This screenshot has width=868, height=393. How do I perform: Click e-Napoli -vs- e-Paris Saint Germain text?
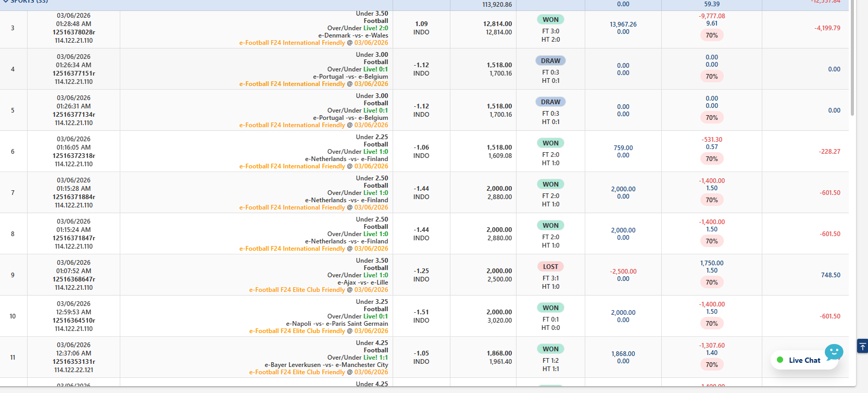(337, 324)
